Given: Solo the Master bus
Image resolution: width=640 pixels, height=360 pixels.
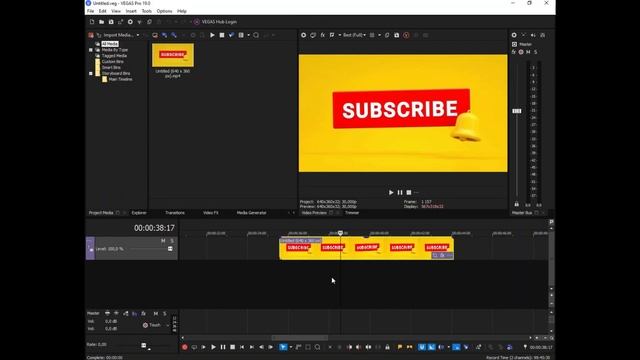Looking at the screenshot, I should 536,52.
